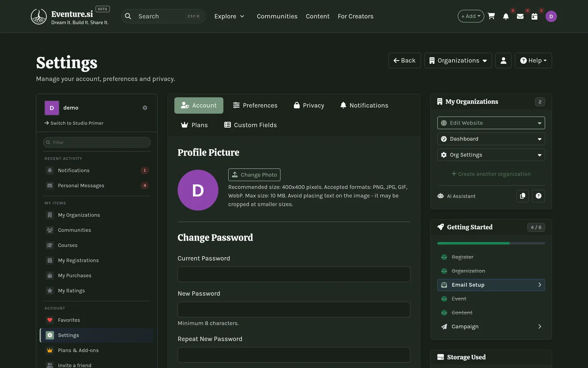Click the user profile icon button near Help

[x=503, y=61]
